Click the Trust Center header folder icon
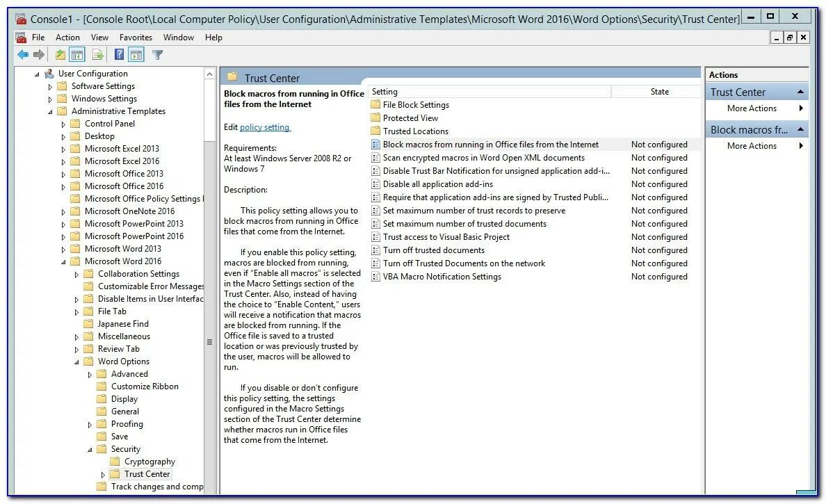This screenshot has width=826, height=504. pos(232,77)
